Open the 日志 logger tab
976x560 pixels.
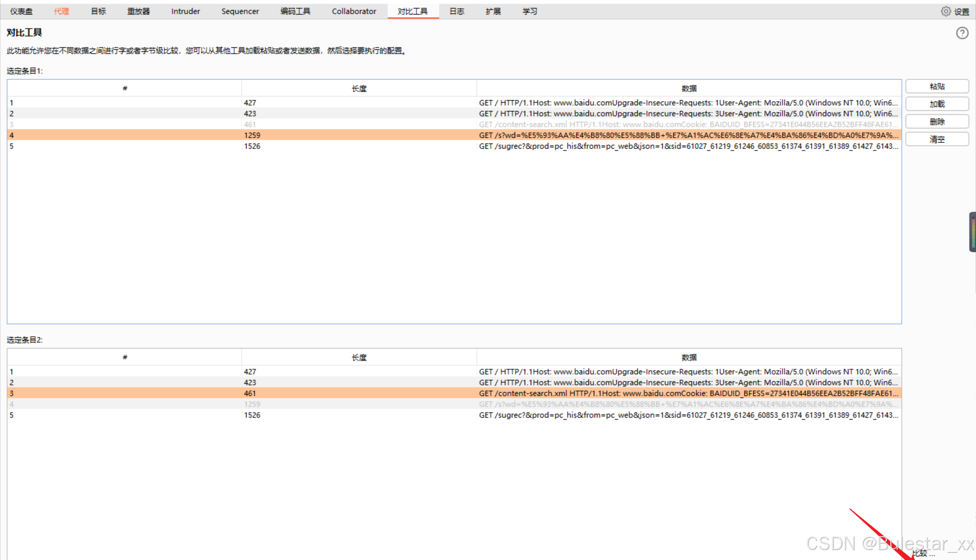457,11
